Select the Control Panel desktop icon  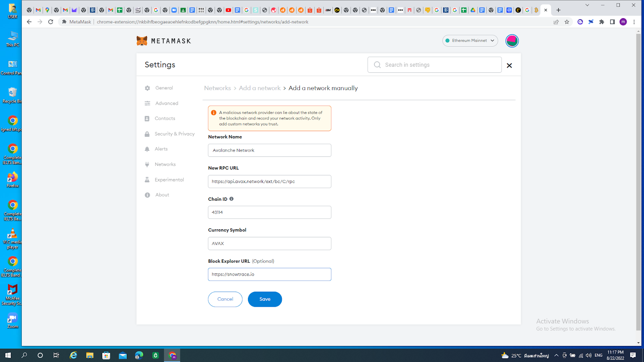pos(11,68)
